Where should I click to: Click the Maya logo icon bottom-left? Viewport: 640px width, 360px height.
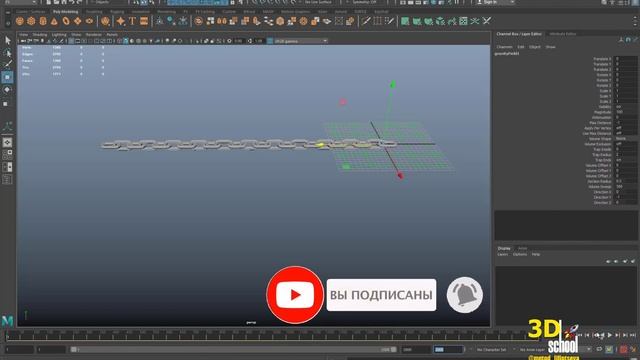(x=7, y=321)
